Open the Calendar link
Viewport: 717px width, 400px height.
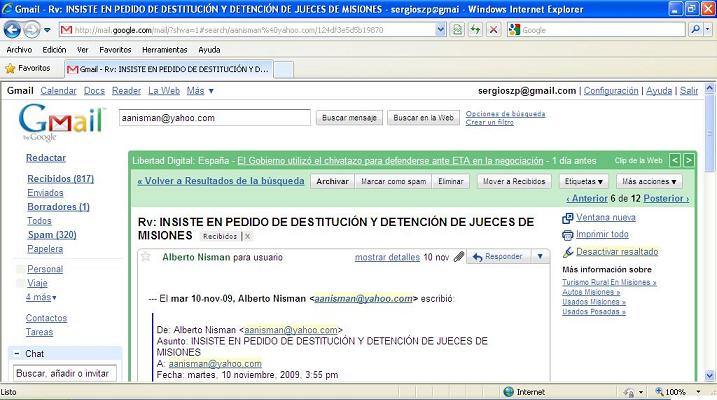click(x=58, y=91)
